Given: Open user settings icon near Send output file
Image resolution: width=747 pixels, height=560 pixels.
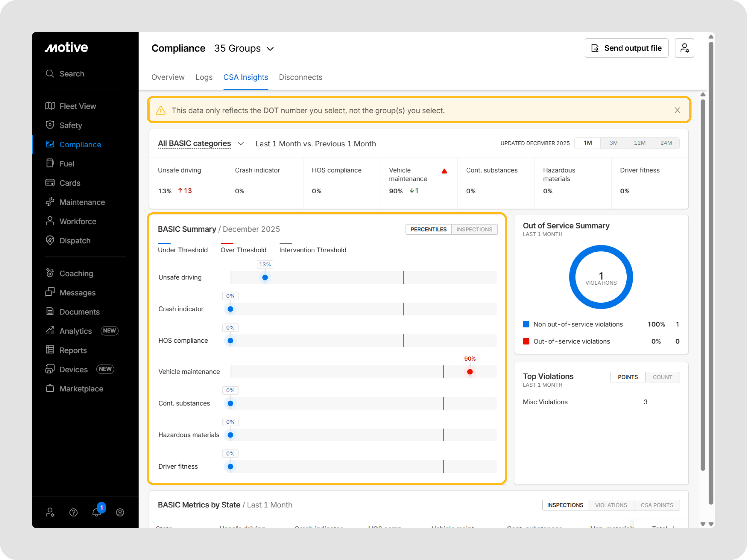Looking at the screenshot, I should coord(684,48).
